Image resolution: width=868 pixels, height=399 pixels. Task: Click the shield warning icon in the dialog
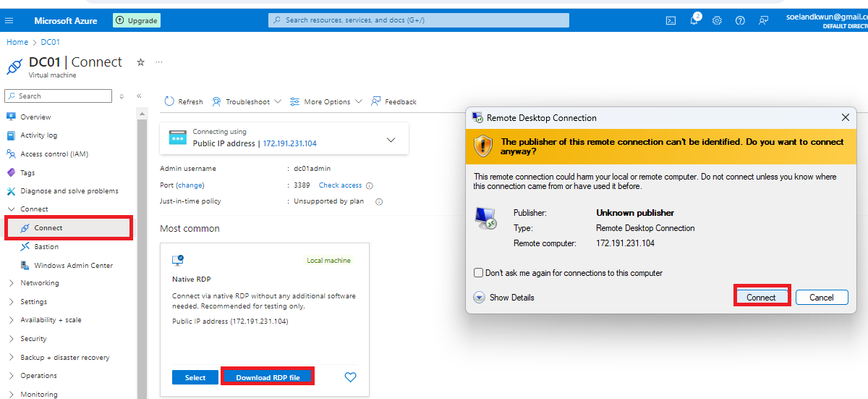(x=483, y=146)
